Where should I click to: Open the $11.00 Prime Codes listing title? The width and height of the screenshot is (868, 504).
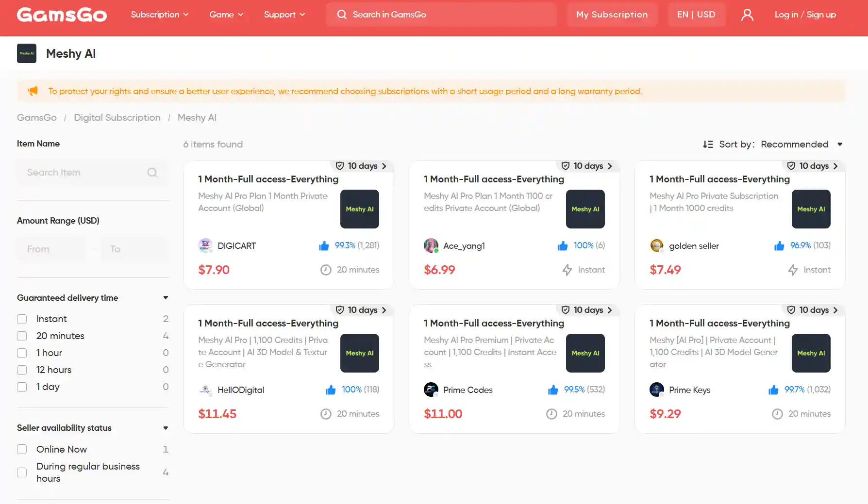(x=494, y=323)
